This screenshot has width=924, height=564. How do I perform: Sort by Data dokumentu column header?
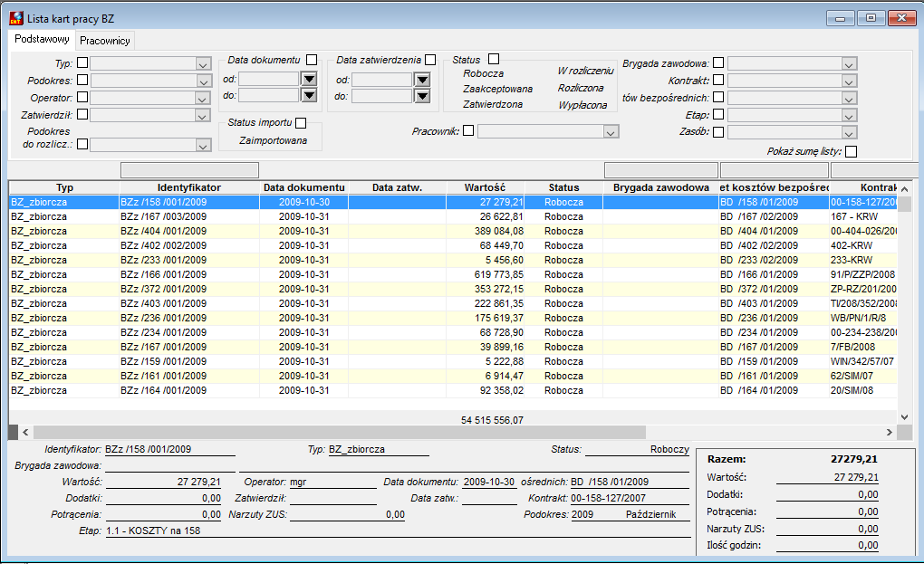(304, 187)
